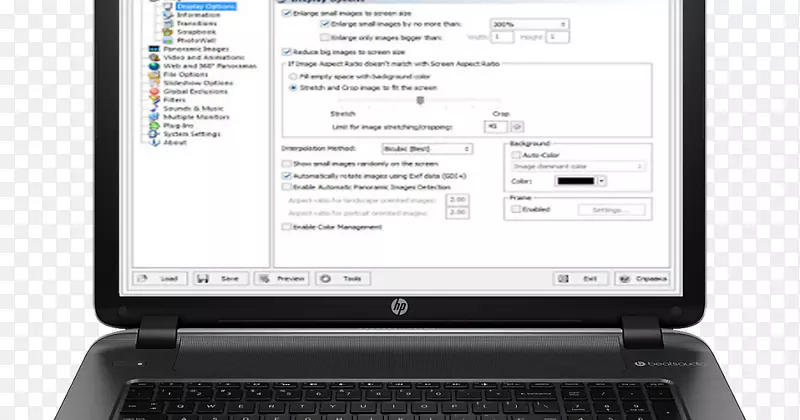Select the Display Options monitor icon
800x420 pixels.
click(x=168, y=7)
